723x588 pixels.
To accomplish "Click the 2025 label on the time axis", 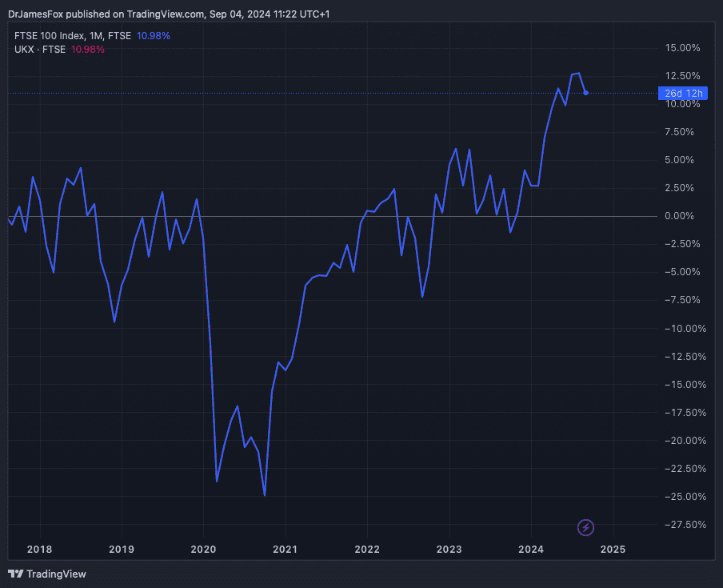I will pos(613,549).
